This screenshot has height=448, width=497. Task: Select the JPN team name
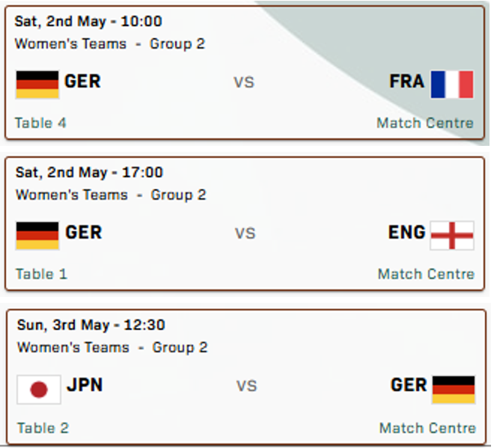85,386
